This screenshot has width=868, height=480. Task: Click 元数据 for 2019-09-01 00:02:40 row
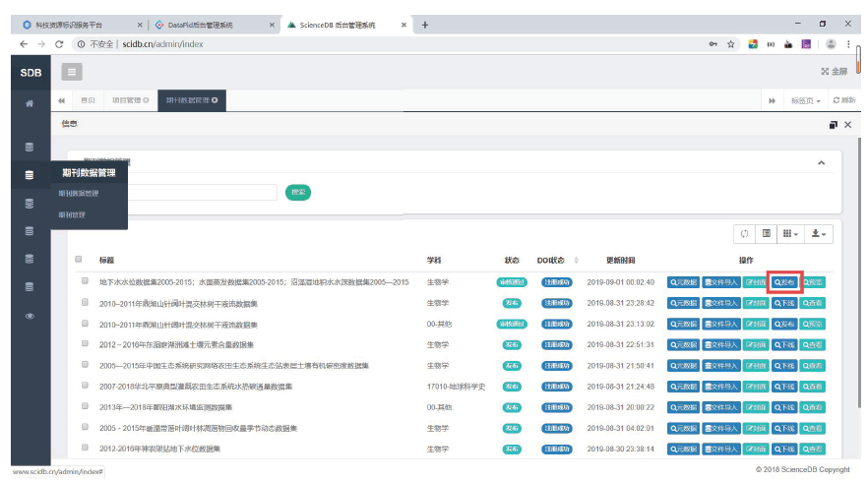(683, 282)
